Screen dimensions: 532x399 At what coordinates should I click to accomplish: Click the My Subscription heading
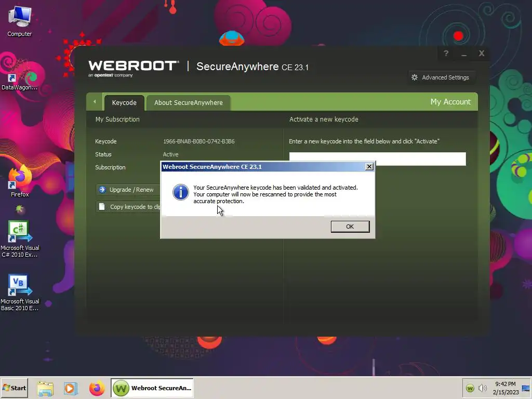[x=117, y=119]
